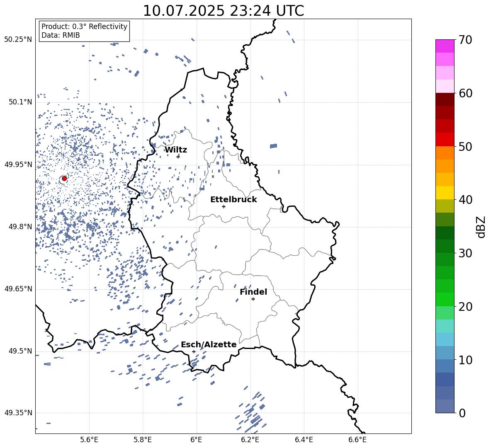
Task: Click the light cyan colorbar segment below 20
Action: click(445, 326)
